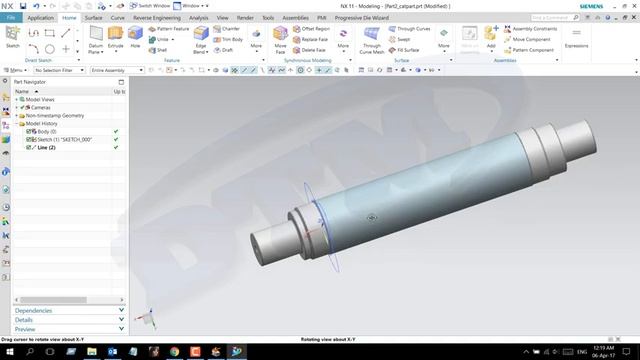The width and height of the screenshot is (640, 360).
Task: Open More in Surface group
Action: (444, 40)
